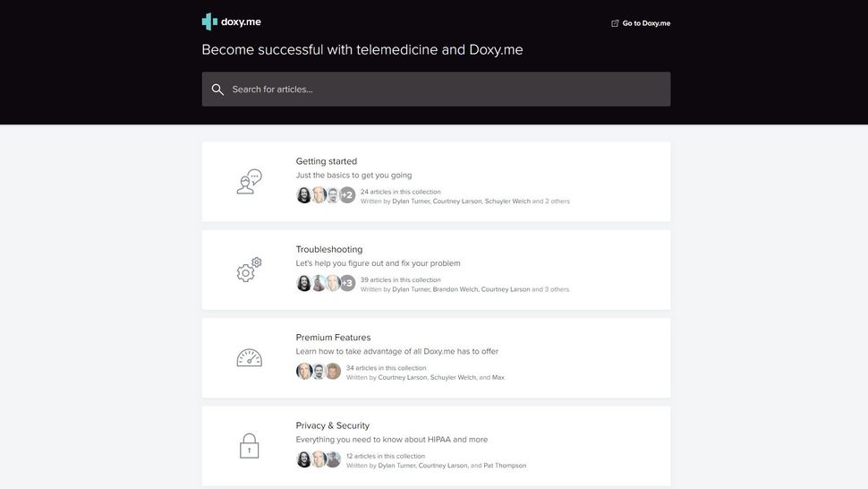Click the Getting started chat person icon
This screenshot has width=868, height=489.
point(249,182)
